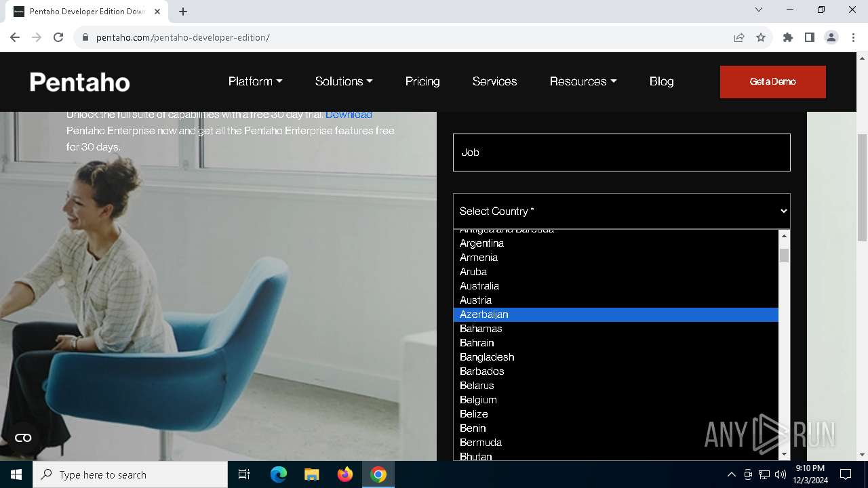Image resolution: width=868 pixels, height=488 pixels.
Task: Click the Get a Demo button
Action: 773,82
